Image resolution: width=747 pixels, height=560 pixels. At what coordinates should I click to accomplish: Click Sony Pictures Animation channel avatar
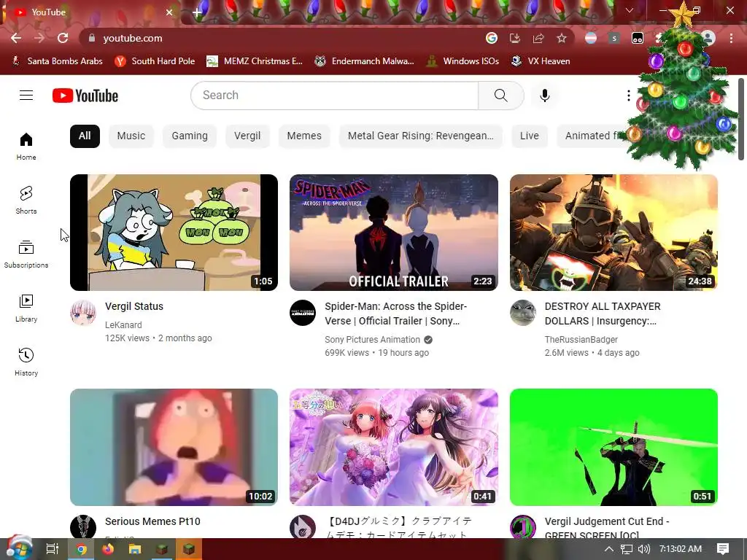pyautogui.click(x=303, y=313)
